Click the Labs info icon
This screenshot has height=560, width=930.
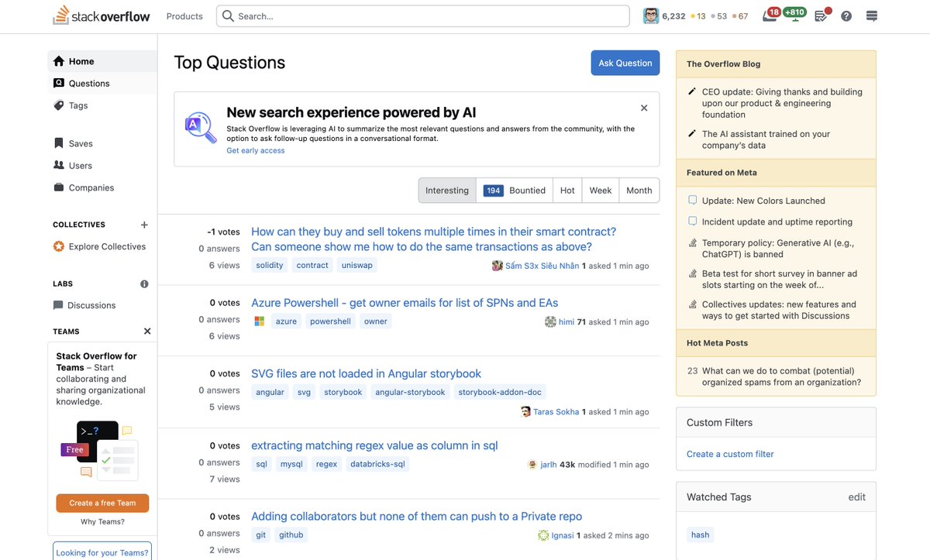[144, 284]
